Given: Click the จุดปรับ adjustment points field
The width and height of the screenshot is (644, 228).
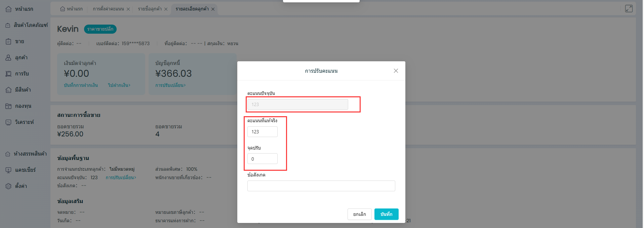Looking at the screenshot, I should coord(262,159).
